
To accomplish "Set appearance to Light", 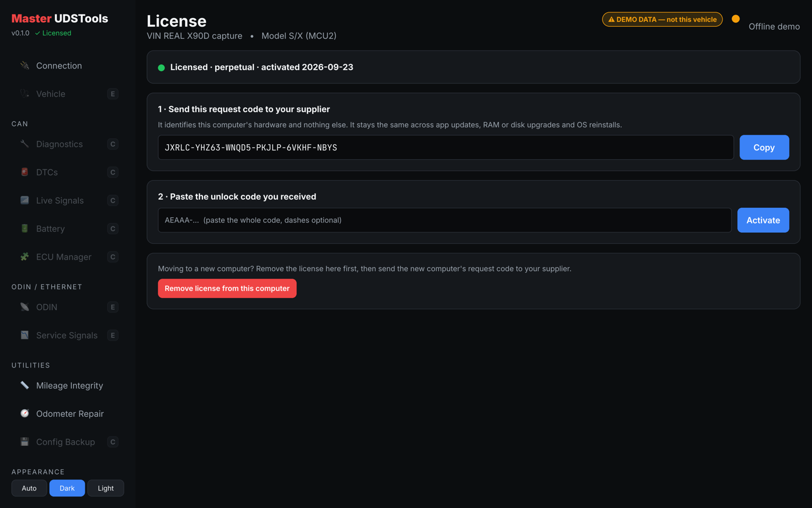I will tap(106, 488).
